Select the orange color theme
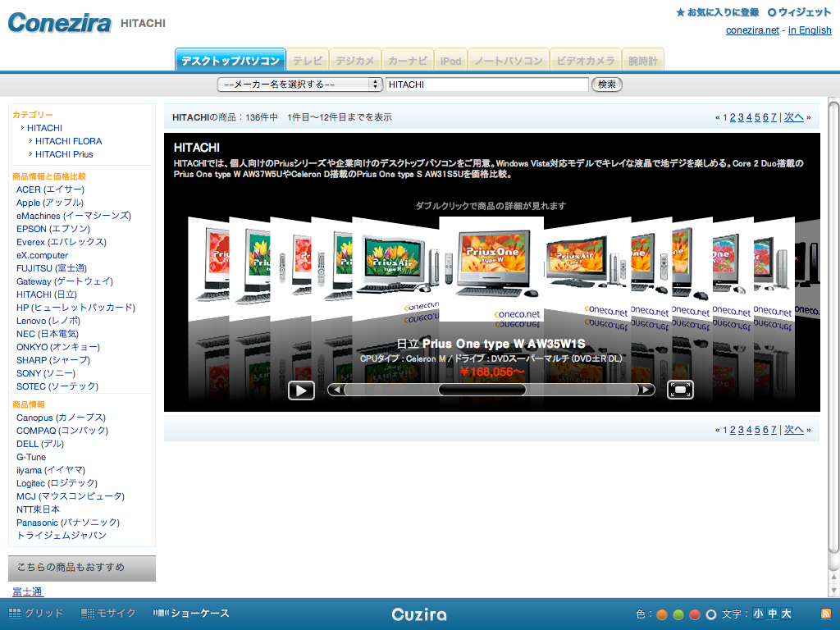Image resolution: width=840 pixels, height=630 pixels. [x=662, y=614]
